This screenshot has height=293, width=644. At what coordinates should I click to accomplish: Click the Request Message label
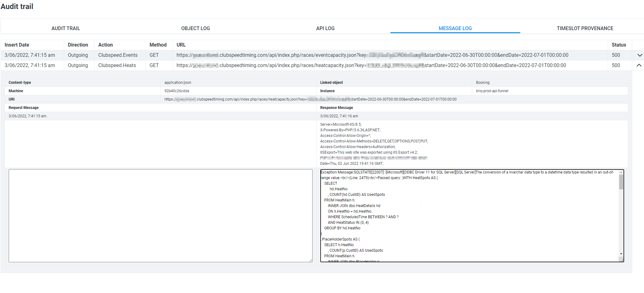24,108
